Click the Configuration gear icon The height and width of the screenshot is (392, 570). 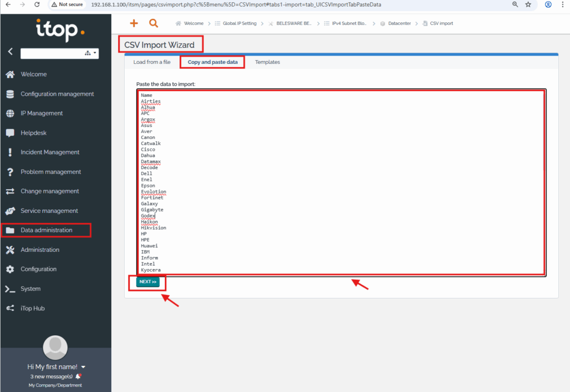(10, 269)
